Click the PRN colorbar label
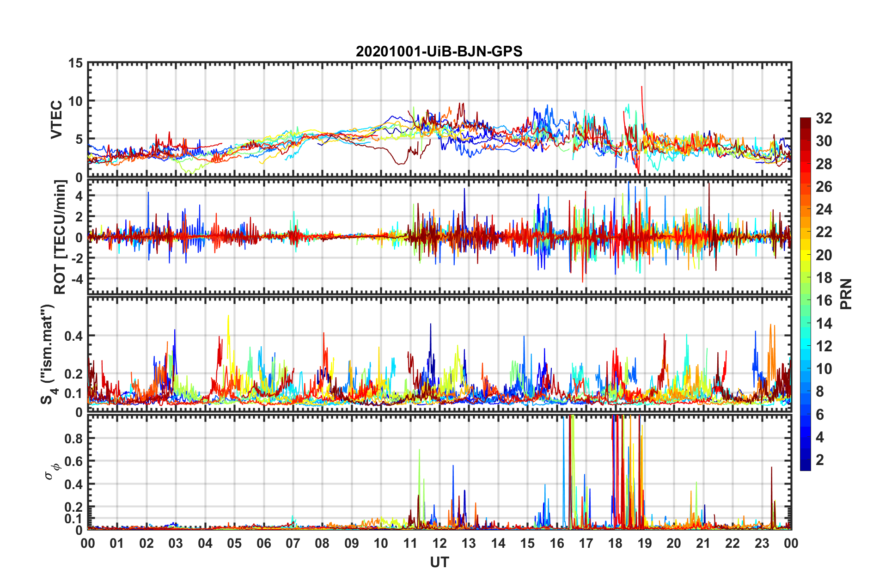Image resolution: width=879 pixels, height=588 pixels. [846, 294]
